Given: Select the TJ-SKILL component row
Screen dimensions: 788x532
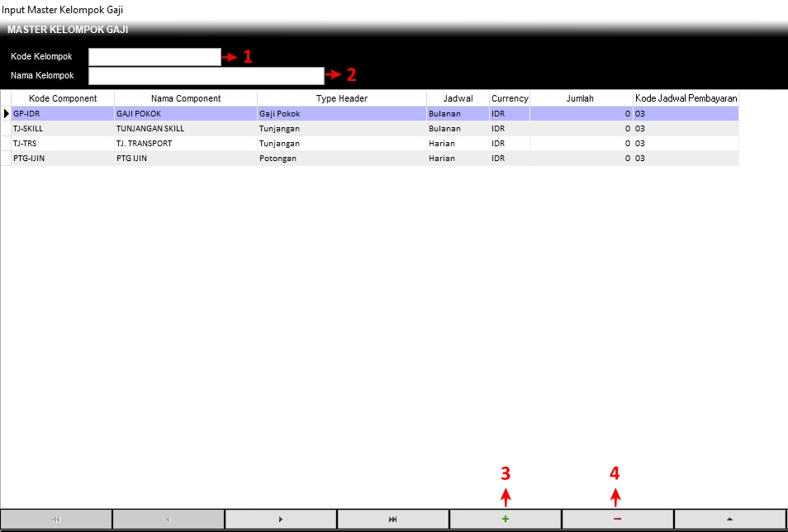Looking at the screenshot, I should point(62,129).
